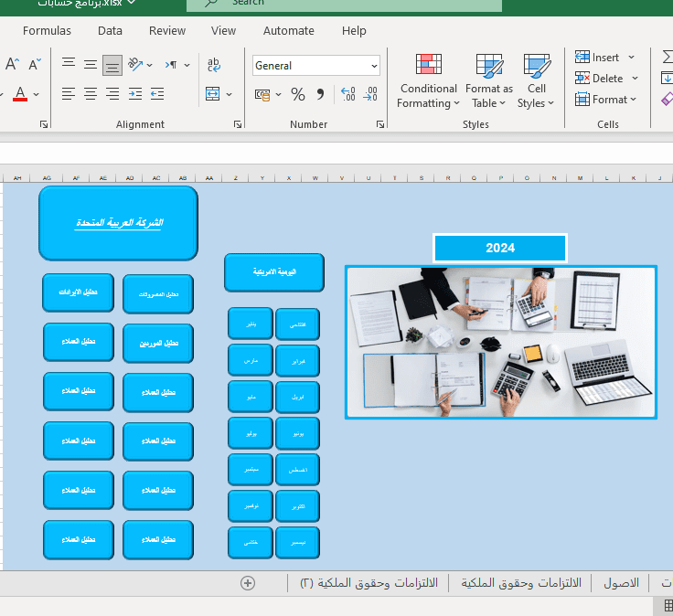This screenshot has height=616, width=673.
Task: Open the Delete dropdown arrow
Action: [x=635, y=78]
